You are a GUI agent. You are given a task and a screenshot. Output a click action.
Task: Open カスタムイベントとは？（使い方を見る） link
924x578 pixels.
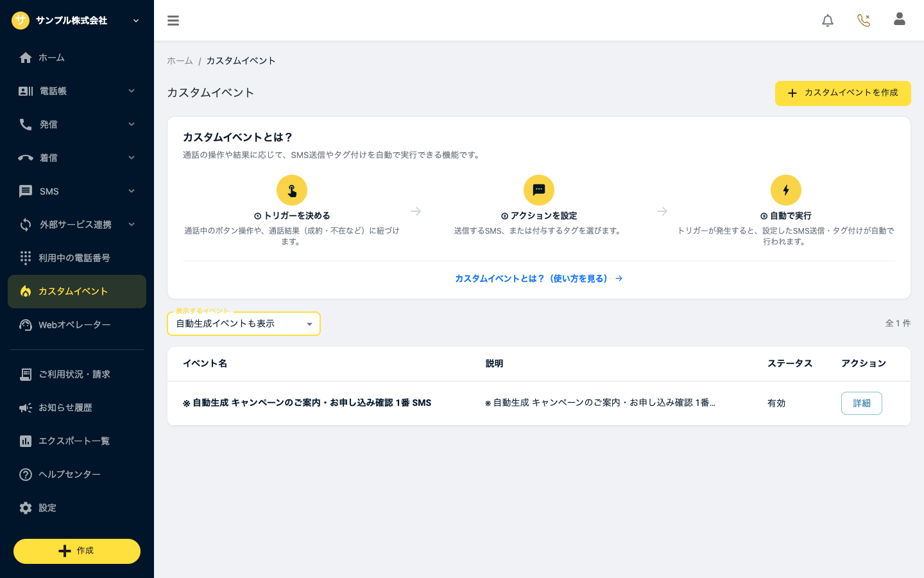pos(539,279)
